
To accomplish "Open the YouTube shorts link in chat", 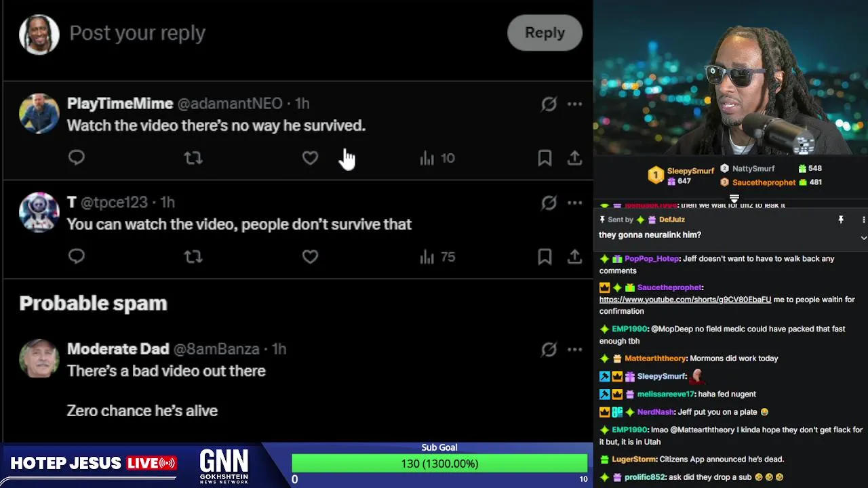I will [685, 299].
